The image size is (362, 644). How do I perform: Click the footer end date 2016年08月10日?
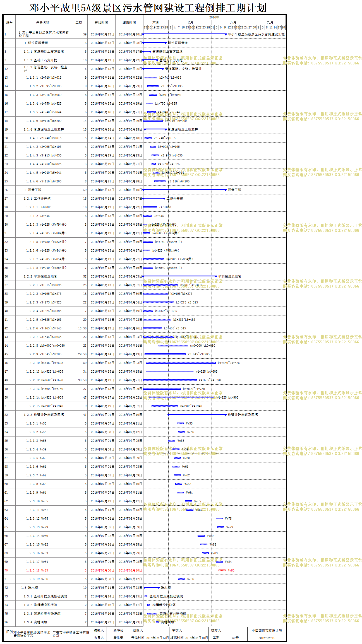coord(196,638)
